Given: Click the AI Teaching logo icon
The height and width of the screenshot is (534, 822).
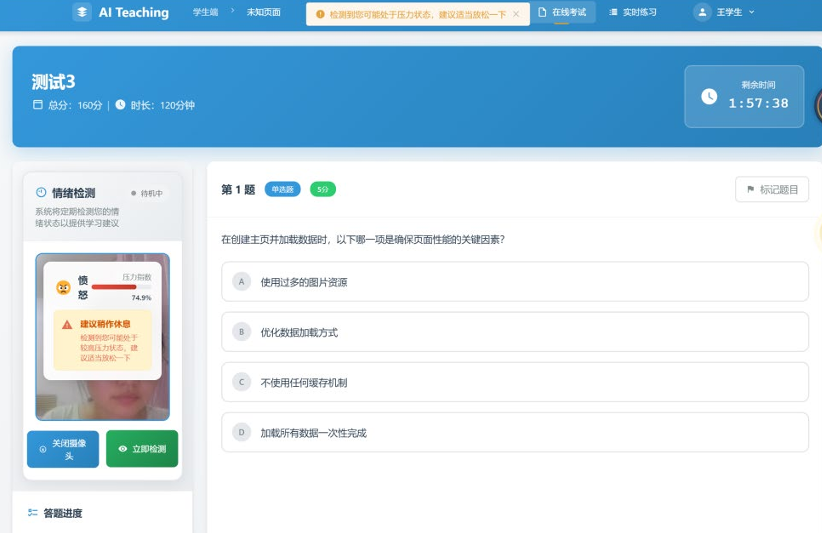Looking at the screenshot, I should 82,13.
